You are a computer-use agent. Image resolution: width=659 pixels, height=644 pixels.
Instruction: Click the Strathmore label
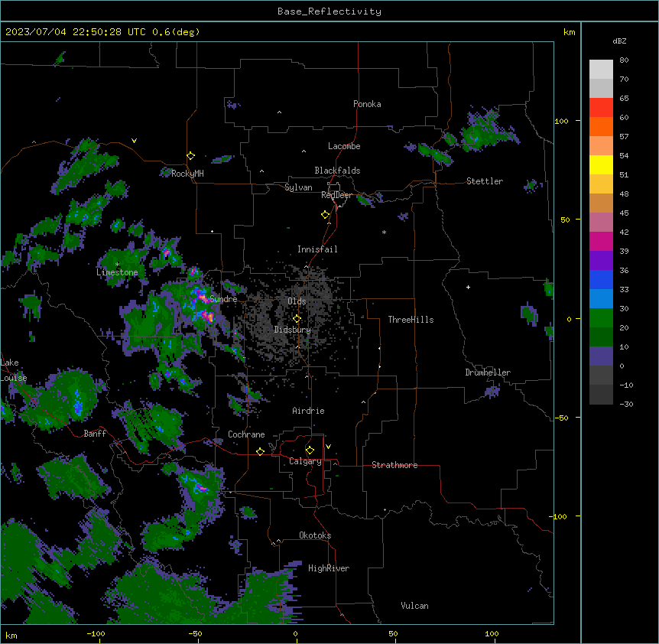pos(394,465)
